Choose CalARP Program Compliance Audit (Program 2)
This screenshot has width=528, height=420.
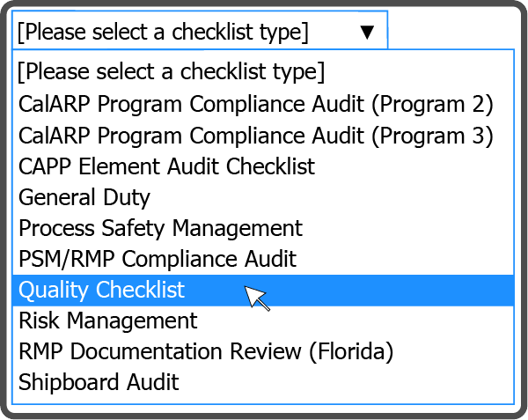click(256, 104)
